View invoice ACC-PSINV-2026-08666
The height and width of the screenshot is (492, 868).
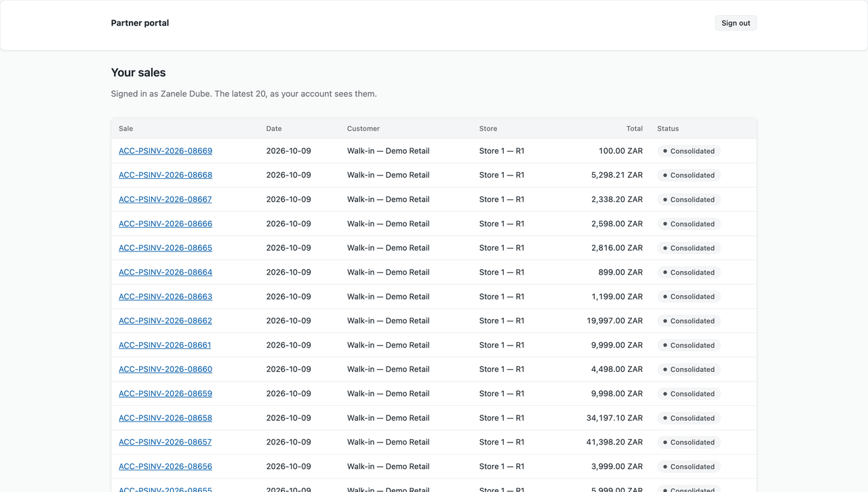click(x=165, y=224)
